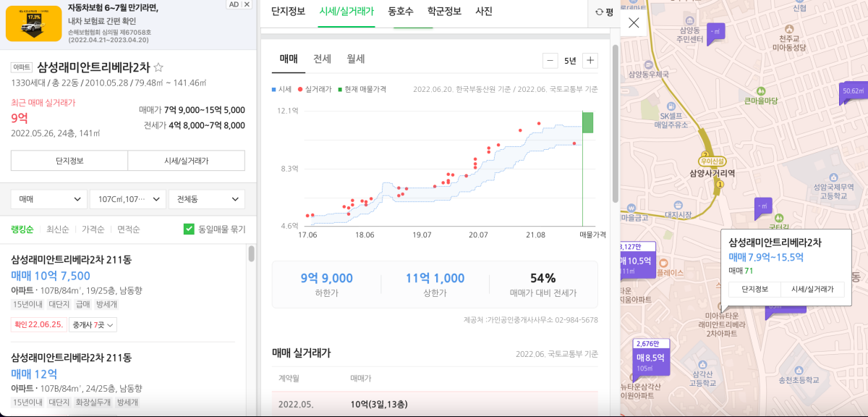Sort listings by 가격순

point(93,229)
